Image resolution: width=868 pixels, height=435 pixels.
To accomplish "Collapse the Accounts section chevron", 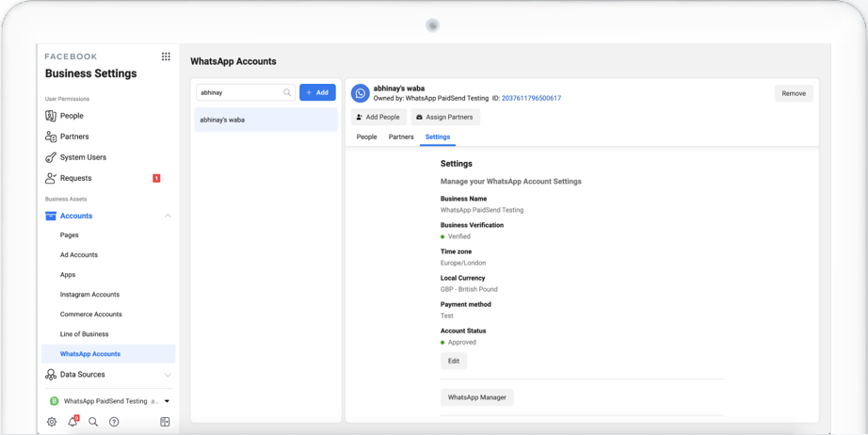I will [168, 216].
